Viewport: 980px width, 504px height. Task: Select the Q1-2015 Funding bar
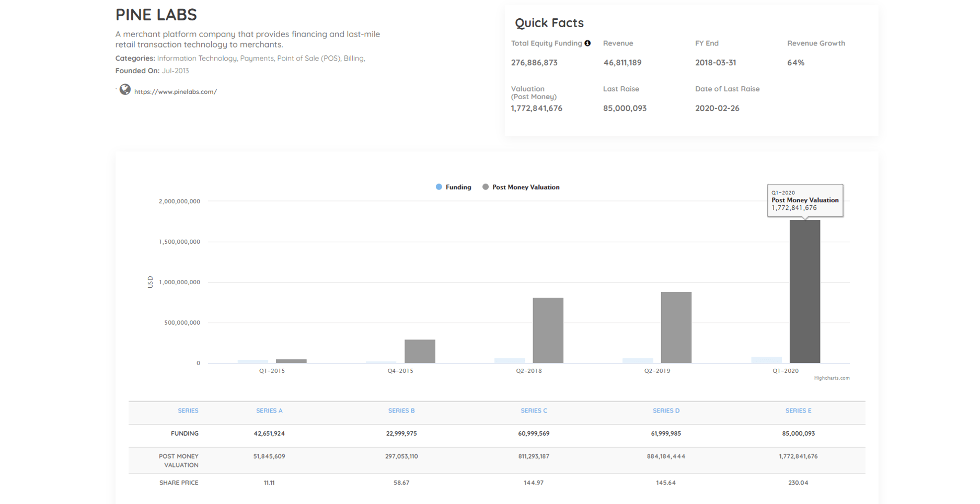click(253, 361)
